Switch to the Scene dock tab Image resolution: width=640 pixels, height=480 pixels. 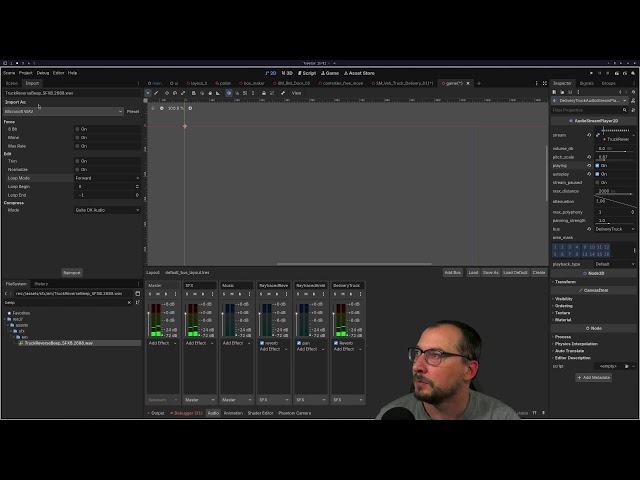coord(11,83)
